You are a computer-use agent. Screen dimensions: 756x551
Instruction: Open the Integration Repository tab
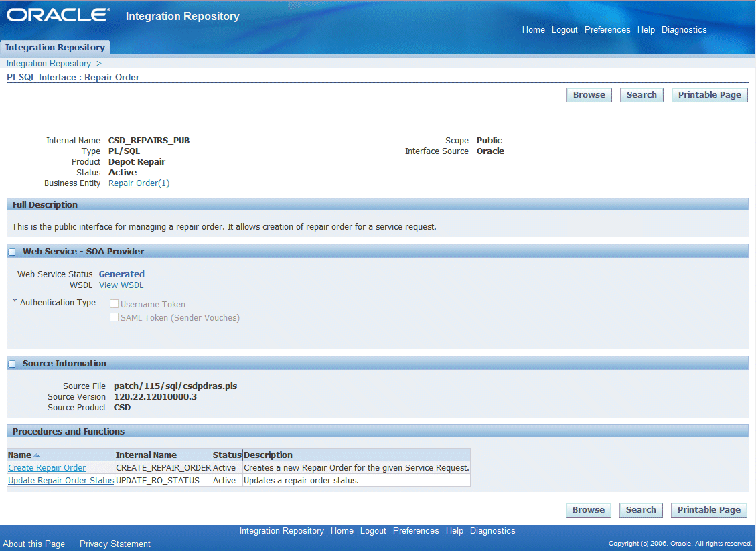[x=55, y=48]
